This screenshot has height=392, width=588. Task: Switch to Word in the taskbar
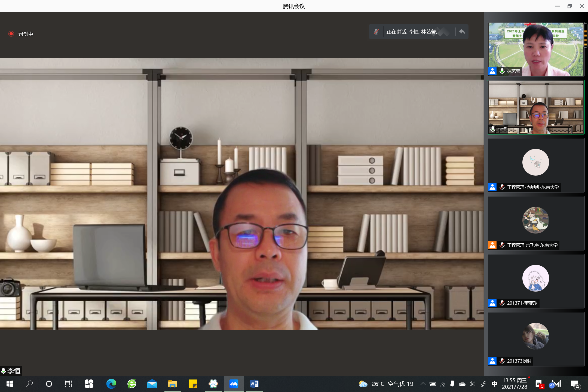point(254,384)
